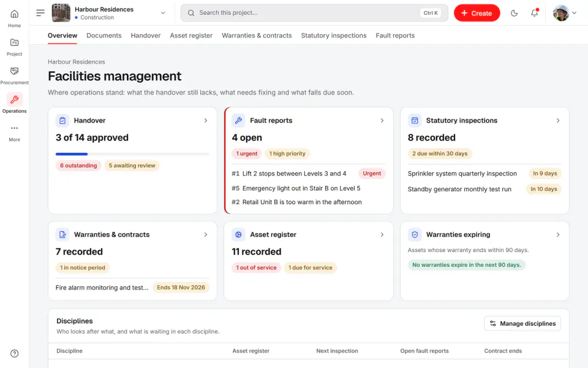Open Procurement handshake icon
This screenshot has height=368, width=588.
click(x=14, y=71)
